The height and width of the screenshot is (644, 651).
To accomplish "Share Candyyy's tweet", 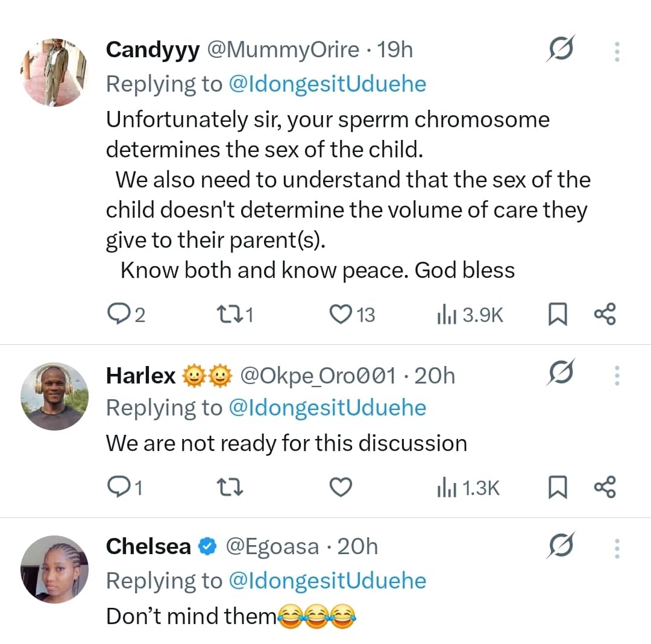I will pos(605,314).
